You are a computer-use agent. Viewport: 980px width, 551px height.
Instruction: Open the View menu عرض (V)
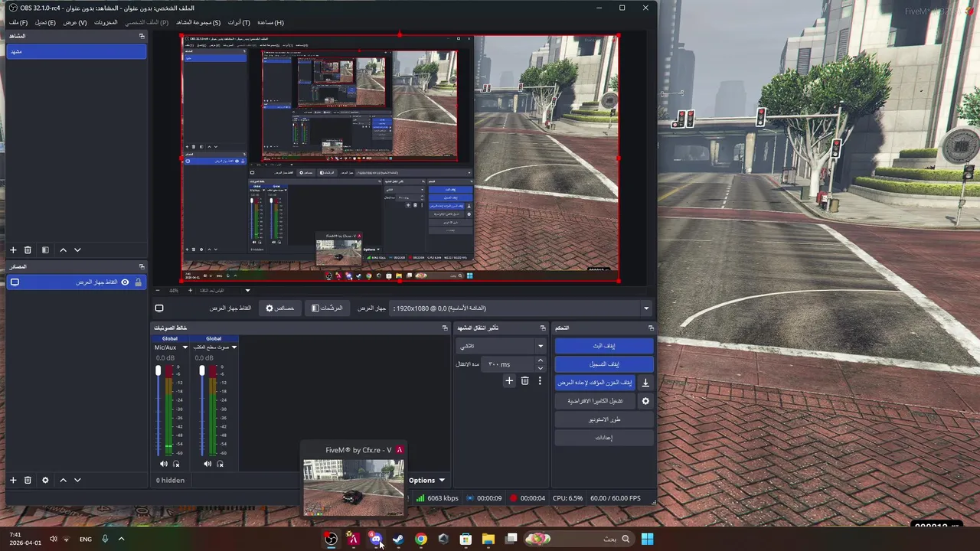[x=75, y=22]
